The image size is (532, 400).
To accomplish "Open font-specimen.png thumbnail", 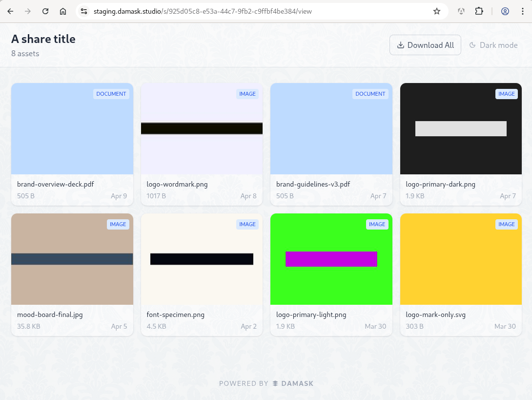I will [x=202, y=259].
